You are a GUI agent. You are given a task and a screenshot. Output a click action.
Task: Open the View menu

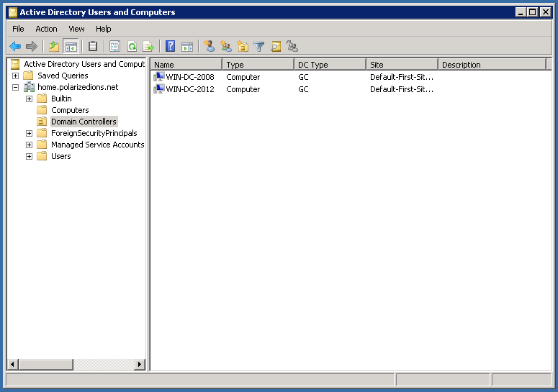[76, 29]
